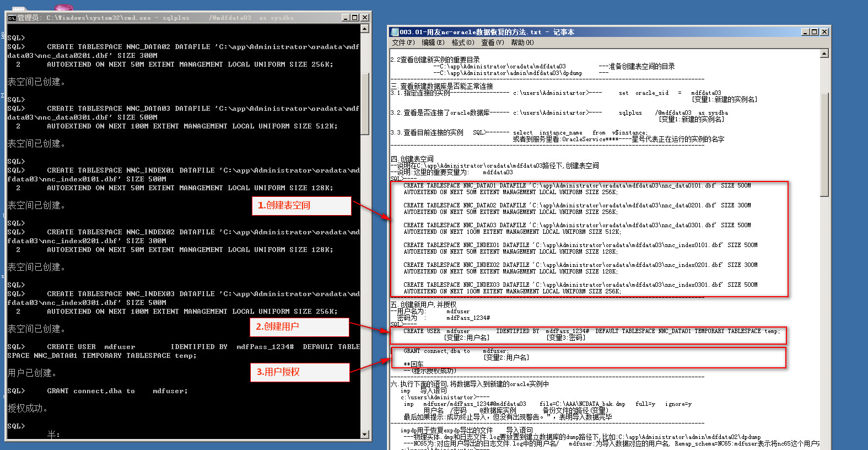Open the 编辑(E) menu in Notepad
This screenshot has height=450, width=868.
433,42
